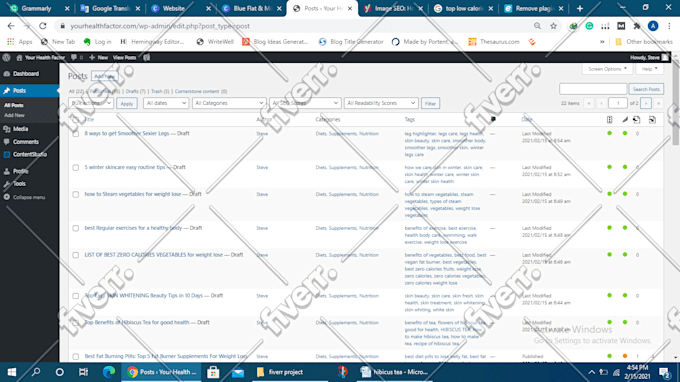
Task: Switch to the Grammarly browser tab
Action: click(x=39, y=8)
